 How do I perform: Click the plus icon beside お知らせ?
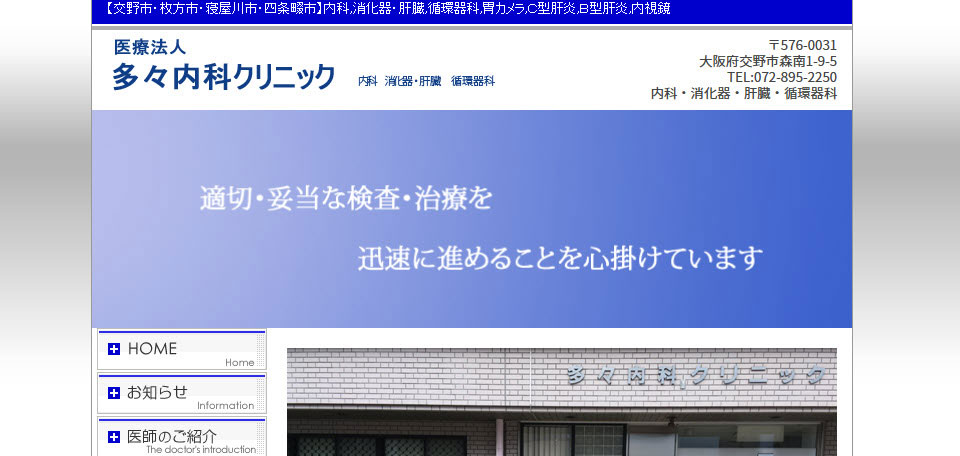click(114, 393)
